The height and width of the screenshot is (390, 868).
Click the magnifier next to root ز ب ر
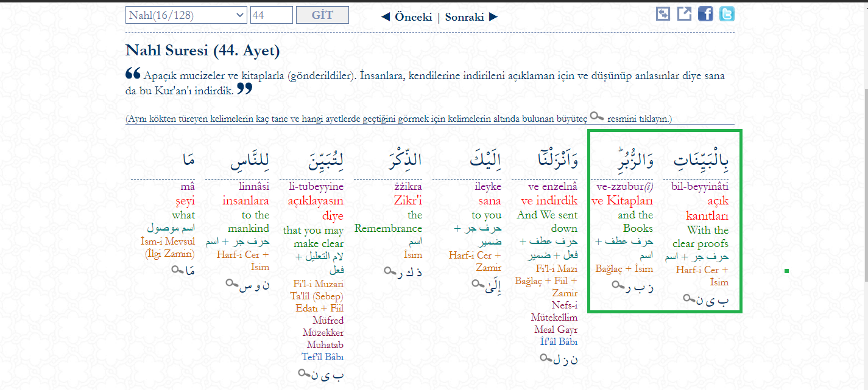click(619, 285)
